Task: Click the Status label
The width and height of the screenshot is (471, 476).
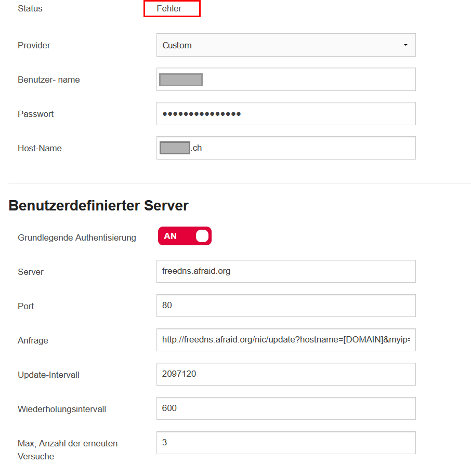Action: tap(30, 9)
